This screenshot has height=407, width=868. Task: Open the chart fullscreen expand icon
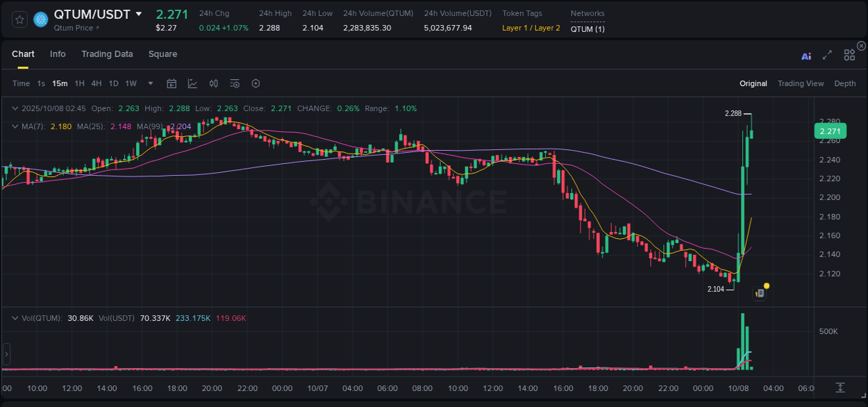(x=826, y=56)
